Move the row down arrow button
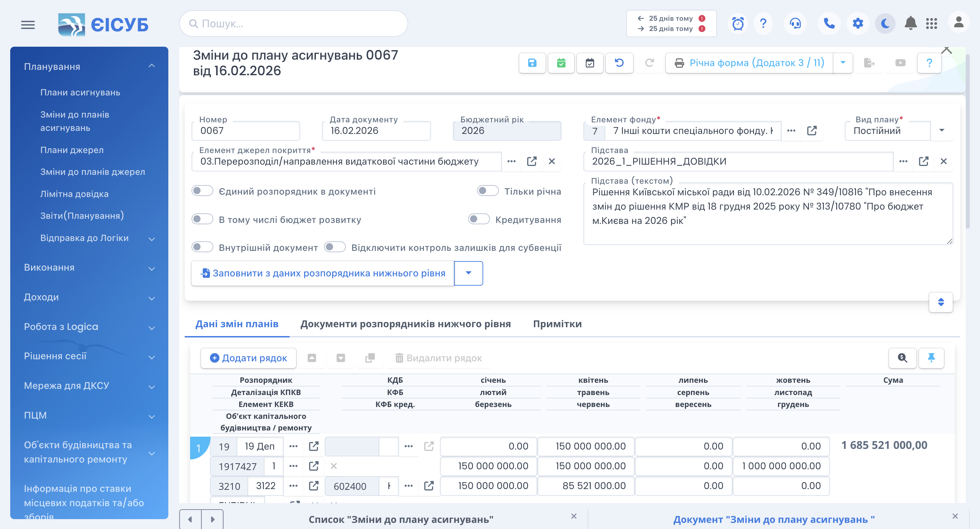The height and width of the screenshot is (529, 980). [341, 358]
